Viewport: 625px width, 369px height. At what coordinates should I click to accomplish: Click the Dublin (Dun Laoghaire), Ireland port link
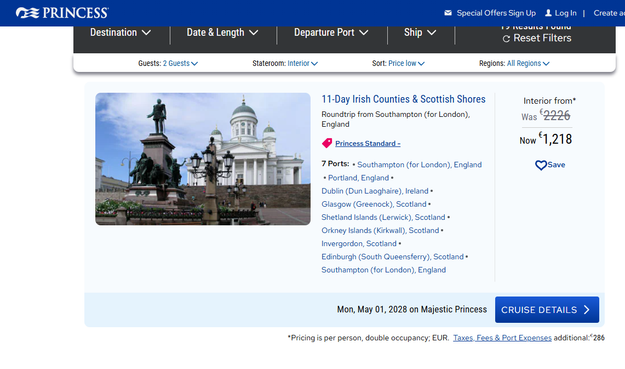point(375,191)
